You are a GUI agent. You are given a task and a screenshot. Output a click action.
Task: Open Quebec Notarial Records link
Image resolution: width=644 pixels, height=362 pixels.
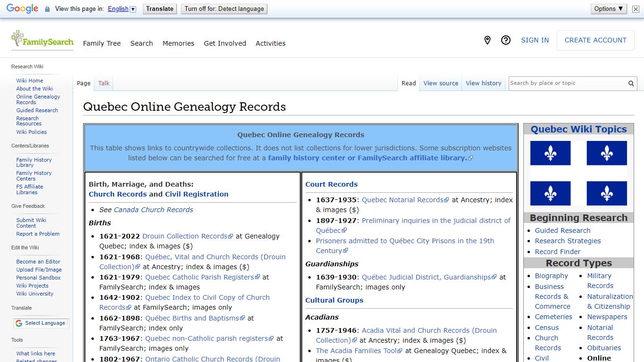[x=405, y=200]
